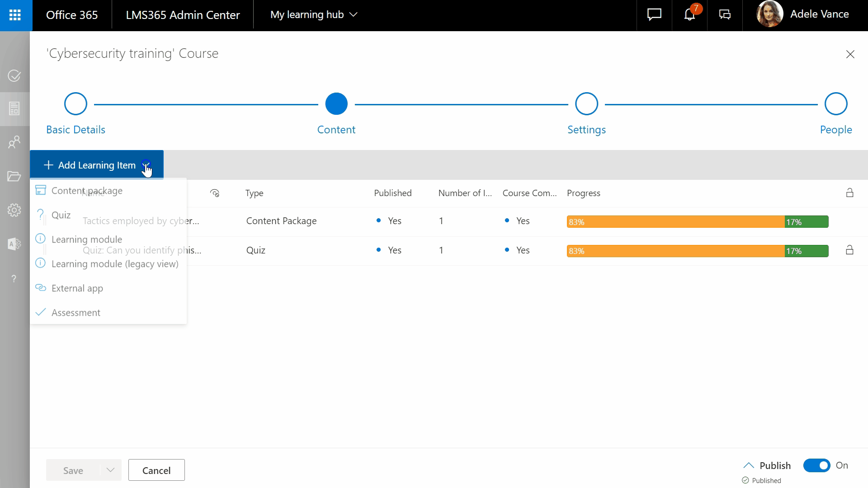
Task: Open the Save split-button dropdown arrow
Action: click(110, 470)
